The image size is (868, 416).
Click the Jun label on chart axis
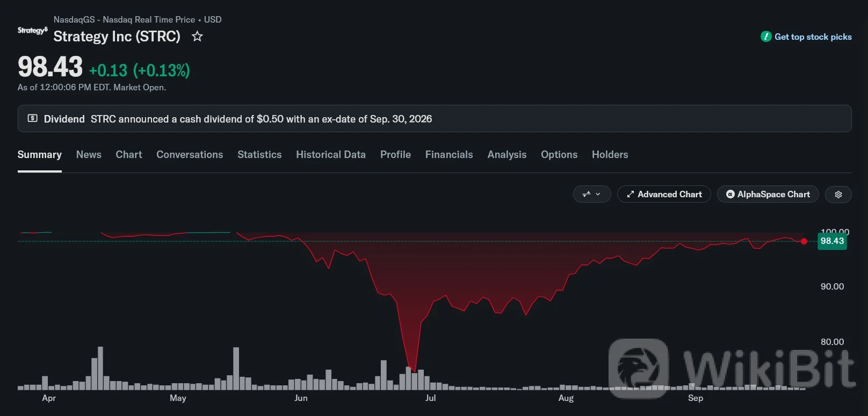pyautogui.click(x=301, y=398)
